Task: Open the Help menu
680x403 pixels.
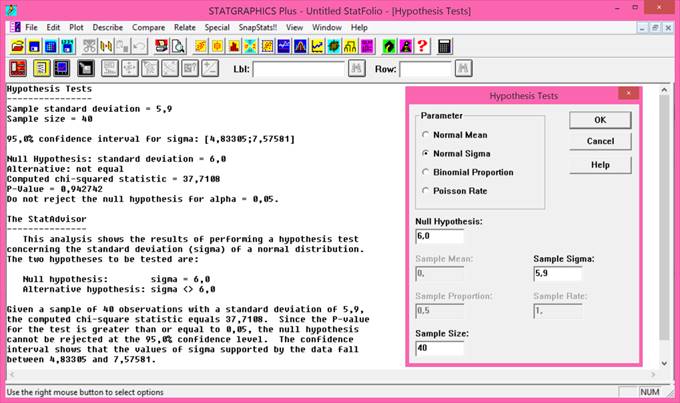Action: click(x=359, y=27)
